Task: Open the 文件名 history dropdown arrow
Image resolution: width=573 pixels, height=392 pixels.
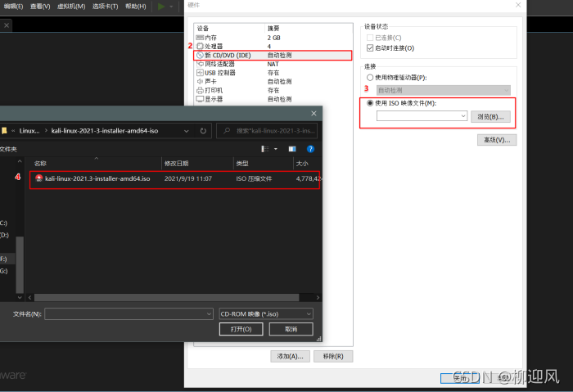Action: (x=209, y=313)
